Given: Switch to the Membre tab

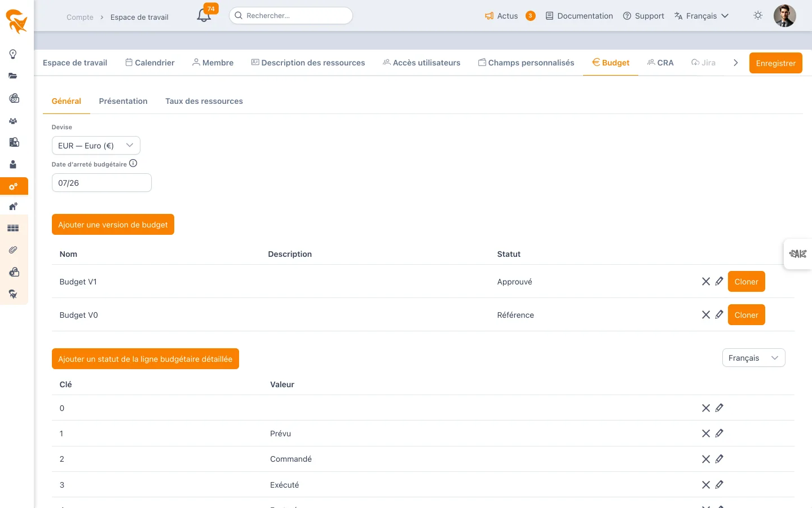Looking at the screenshot, I should tap(213, 63).
